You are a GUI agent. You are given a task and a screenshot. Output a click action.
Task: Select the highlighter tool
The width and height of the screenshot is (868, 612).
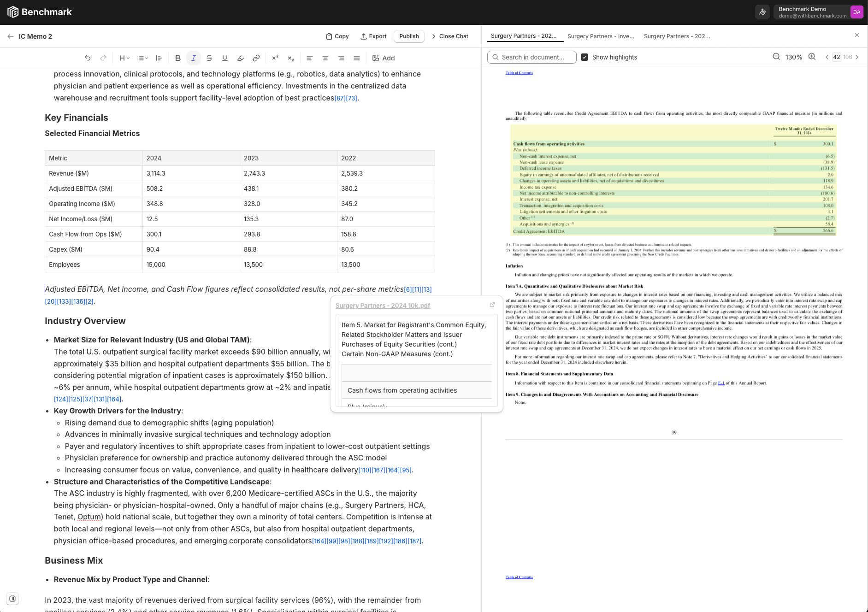241,58
